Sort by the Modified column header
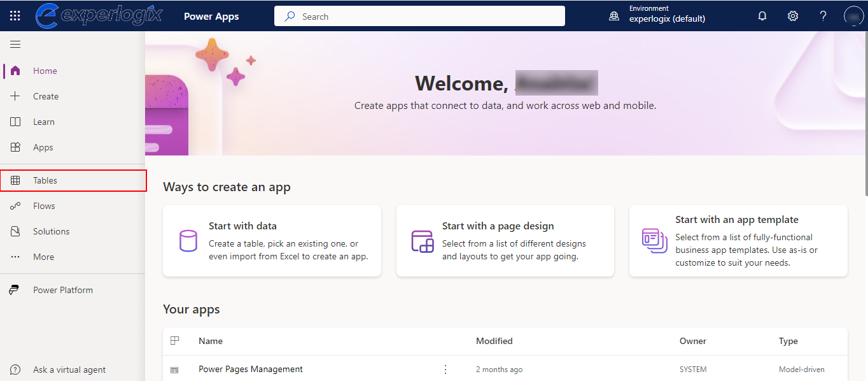This screenshot has width=868, height=381. [x=494, y=341]
